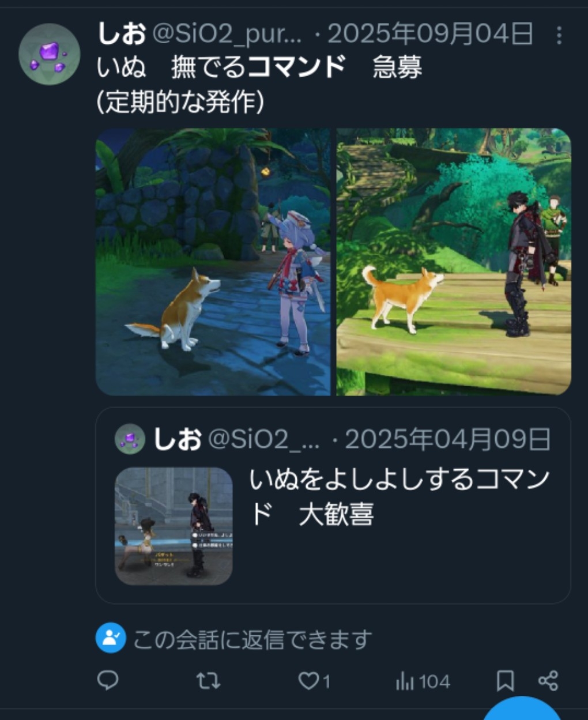Viewport: 588px width, 720px height.
Task: Open the three-dot more options menu
Action: click(x=559, y=35)
